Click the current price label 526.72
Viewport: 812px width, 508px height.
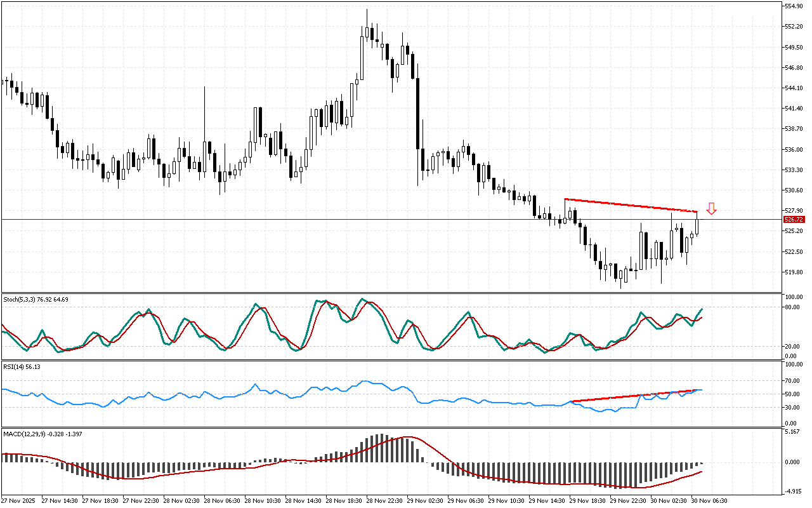tap(794, 220)
